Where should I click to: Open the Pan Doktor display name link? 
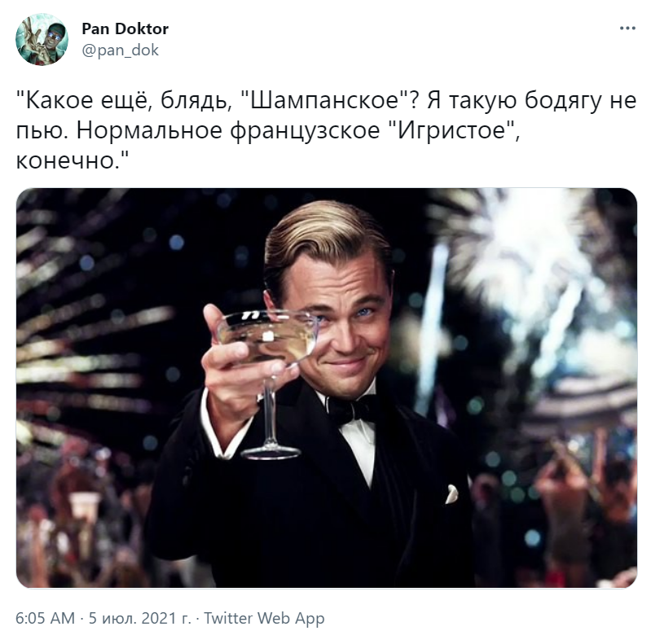click(125, 28)
